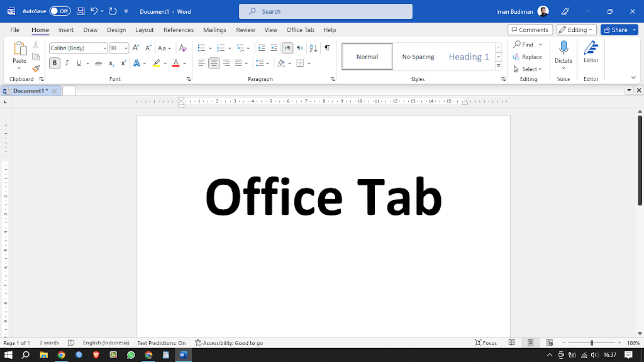Click the Windows Start button

[8, 354]
